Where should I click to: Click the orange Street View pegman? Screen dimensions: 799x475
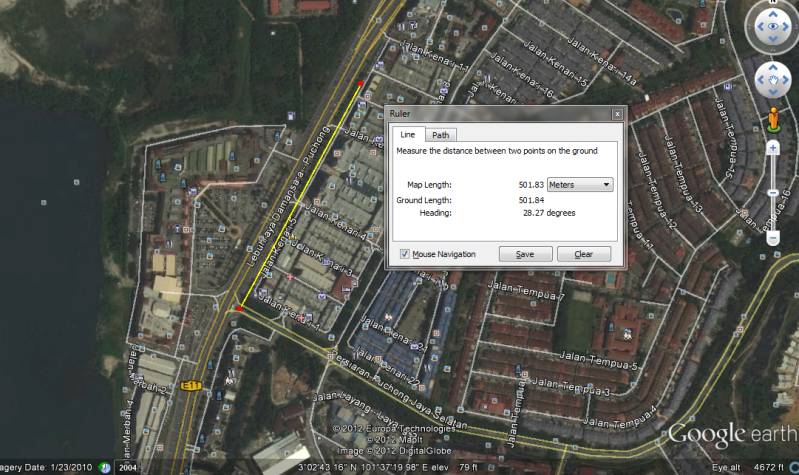tap(774, 120)
